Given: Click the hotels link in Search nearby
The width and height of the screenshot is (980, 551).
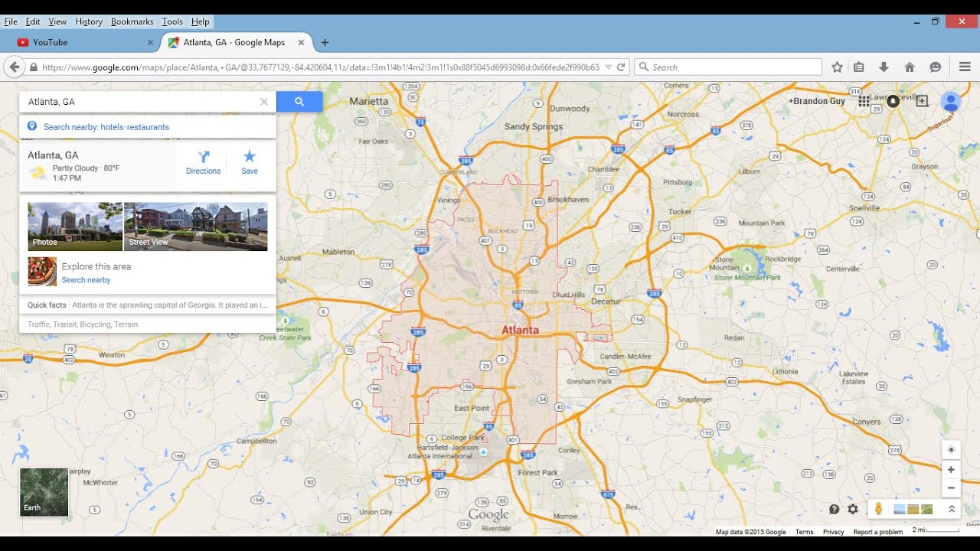Looking at the screenshot, I should coord(112,127).
